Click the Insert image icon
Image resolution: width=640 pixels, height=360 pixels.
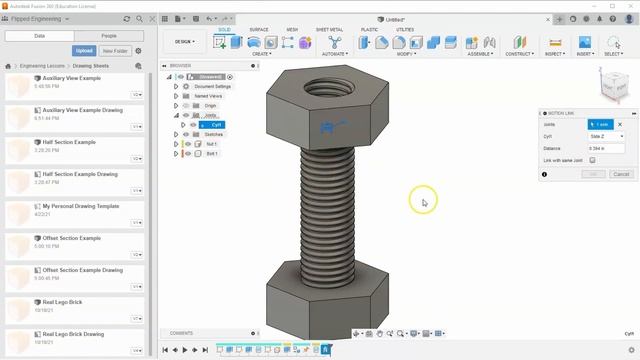(585, 42)
